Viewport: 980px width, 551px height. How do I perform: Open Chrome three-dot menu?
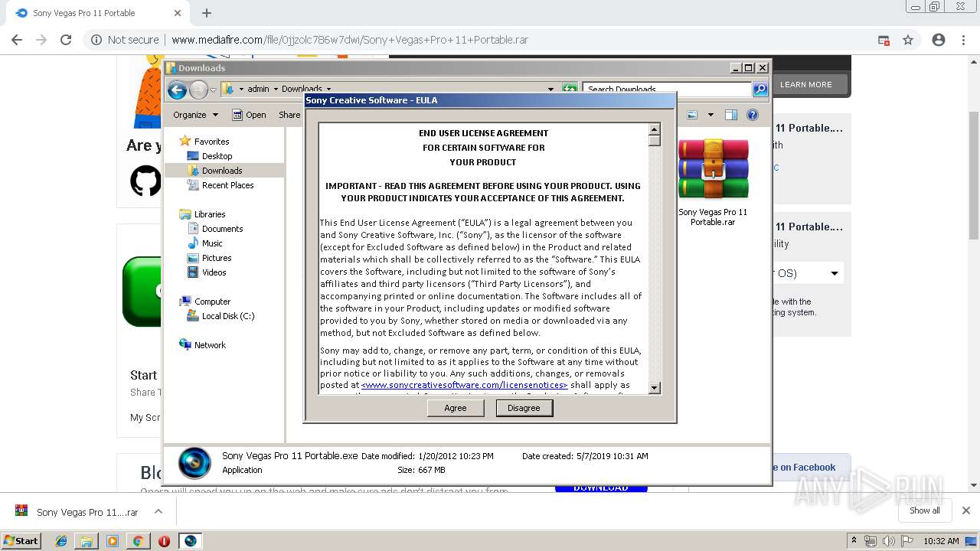tap(963, 40)
